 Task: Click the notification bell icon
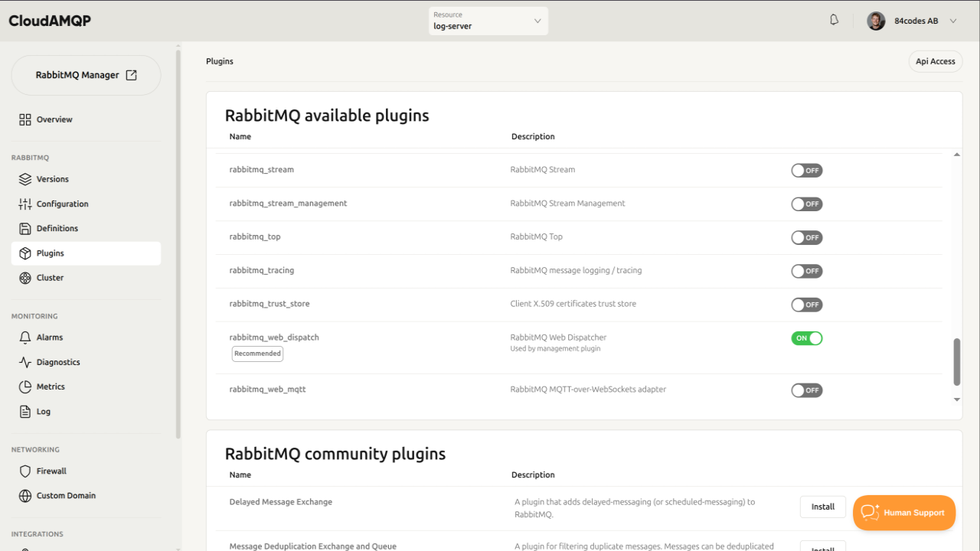[x=835, y=20]
